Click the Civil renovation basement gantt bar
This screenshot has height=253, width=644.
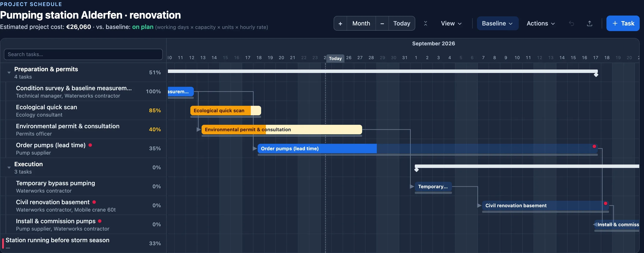545,206
